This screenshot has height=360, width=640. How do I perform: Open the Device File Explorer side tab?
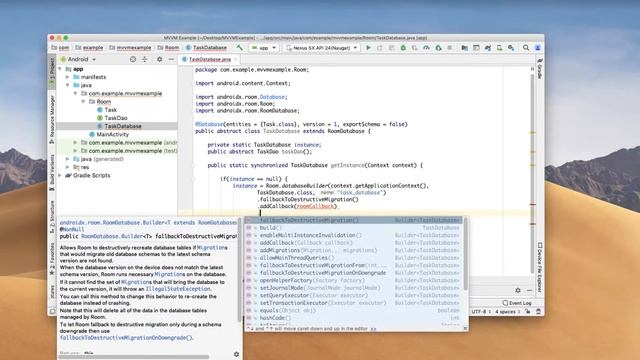[x=540, y=267]
